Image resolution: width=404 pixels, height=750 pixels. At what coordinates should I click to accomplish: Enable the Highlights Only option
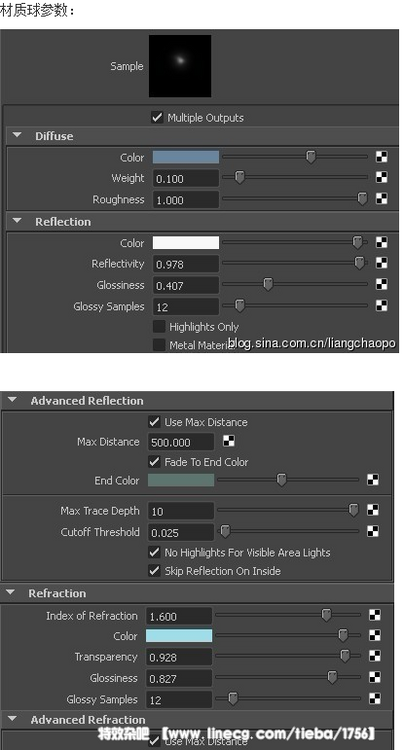click(x=159, y=327)
